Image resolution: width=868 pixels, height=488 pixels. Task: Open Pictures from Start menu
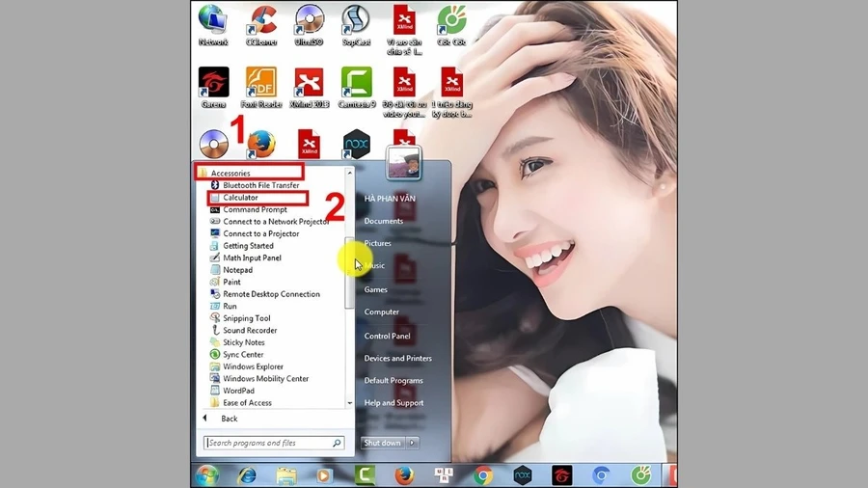click(377, 243)
